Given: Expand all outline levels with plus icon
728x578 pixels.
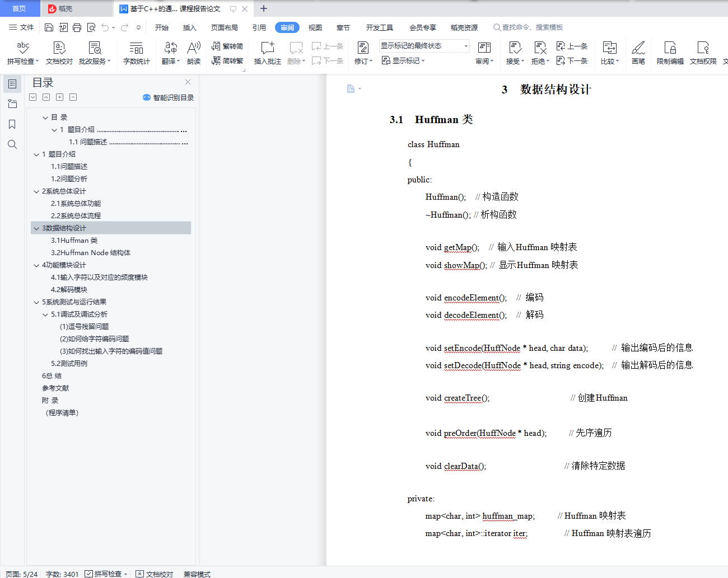Looking at the screenshot, I should pyautogui.click(x=60, y=97).
